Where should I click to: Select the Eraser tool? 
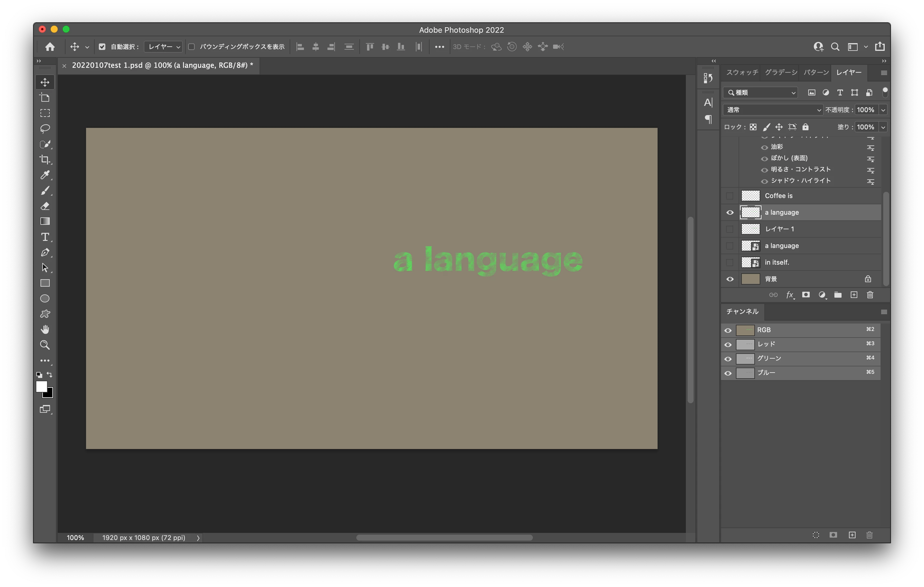point(45,206)
